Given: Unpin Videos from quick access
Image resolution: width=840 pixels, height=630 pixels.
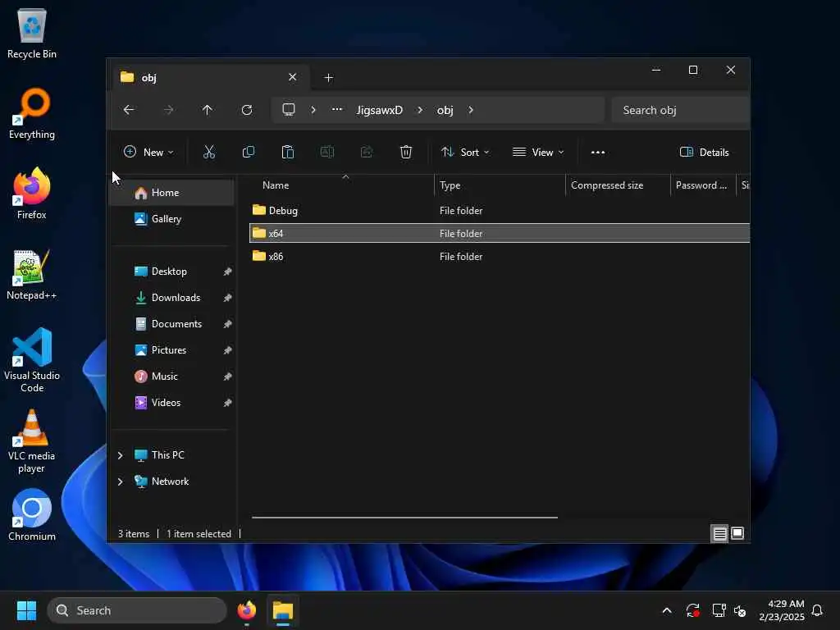Looking at the screenshot, I should point(227,403).
